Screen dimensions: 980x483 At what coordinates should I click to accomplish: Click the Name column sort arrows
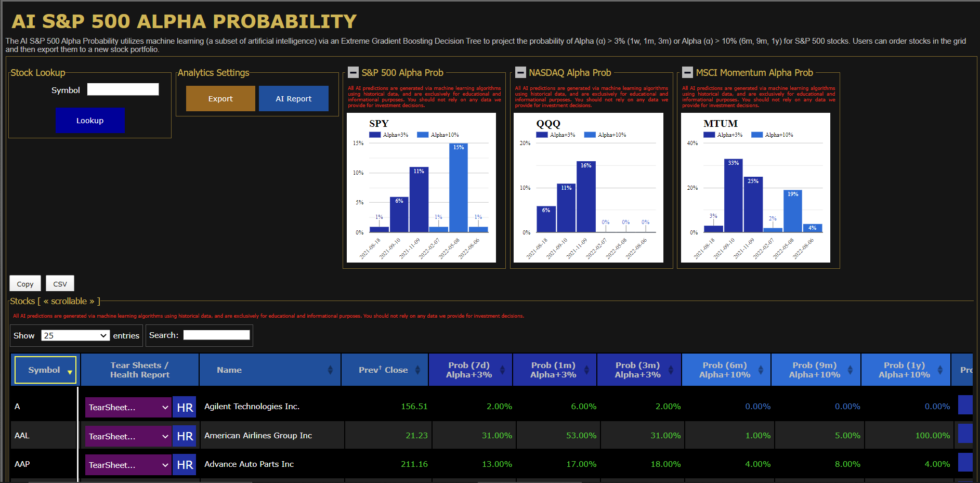pyautogui.click(x=330, y=370)
